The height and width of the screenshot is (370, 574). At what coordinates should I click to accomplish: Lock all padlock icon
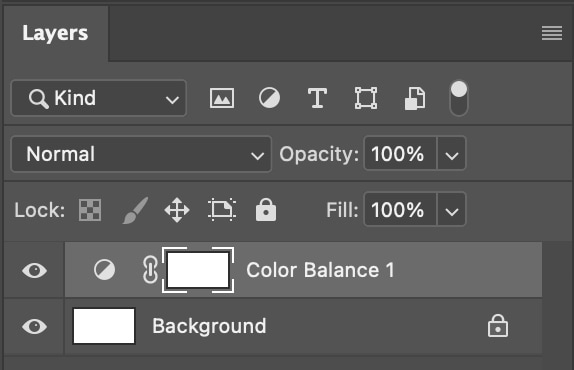266,210
